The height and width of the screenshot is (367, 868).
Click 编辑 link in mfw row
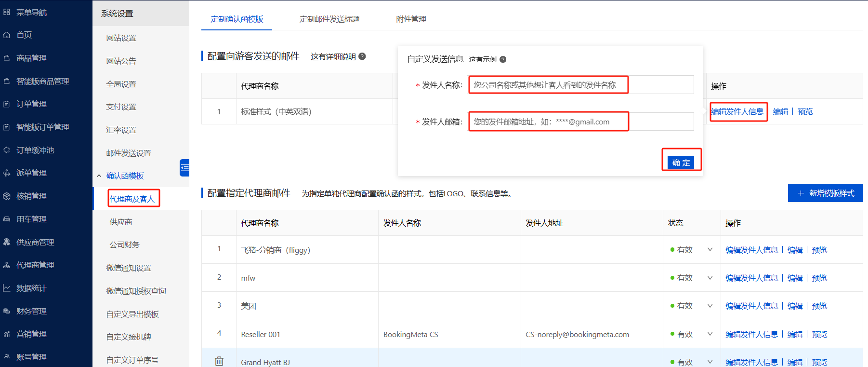pyautogui.click(x=795, y=278)
